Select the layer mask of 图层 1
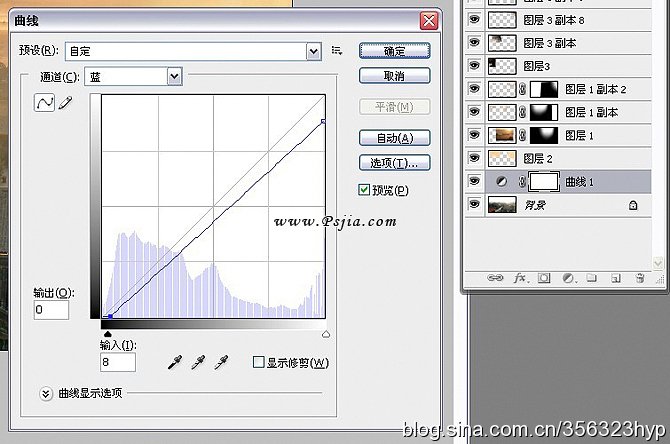Viewport: 670px width, 444px height. click(x=544, y=135)
